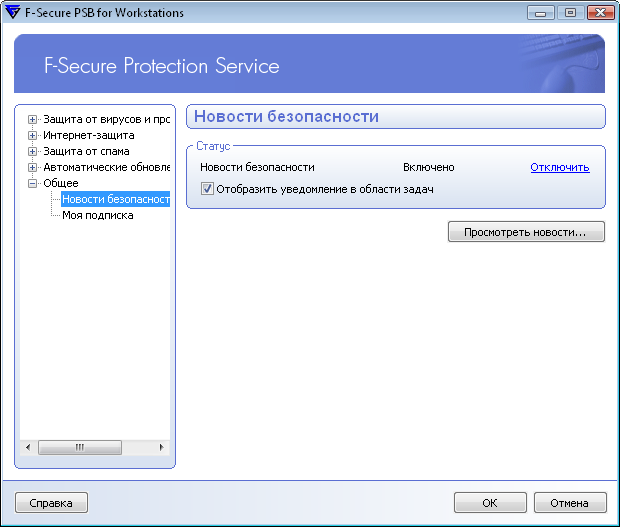Expand the Автоматические обновления node
This screenshot has height=527, width=620.
32,168
